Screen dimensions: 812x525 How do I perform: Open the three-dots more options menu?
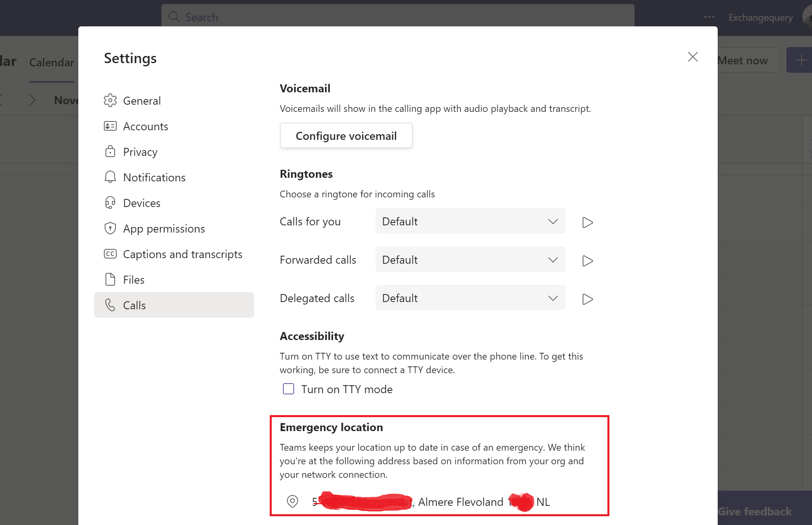tap(709, 17)
